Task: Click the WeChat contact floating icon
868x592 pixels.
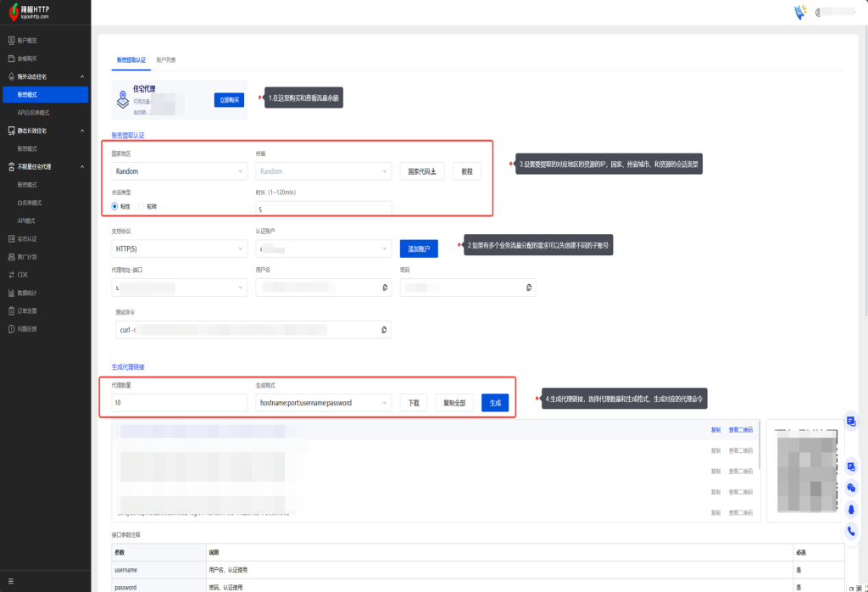Action: coord(851,488)
